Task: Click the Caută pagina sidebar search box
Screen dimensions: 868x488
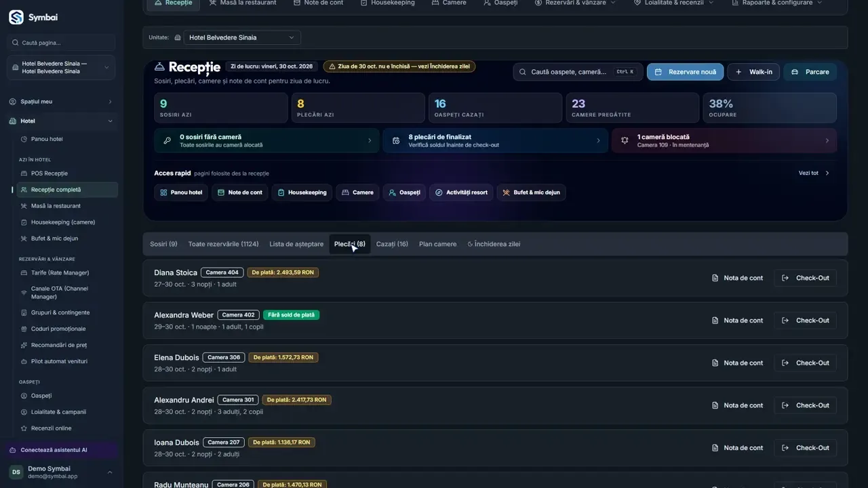Action: tap(61, 43)
